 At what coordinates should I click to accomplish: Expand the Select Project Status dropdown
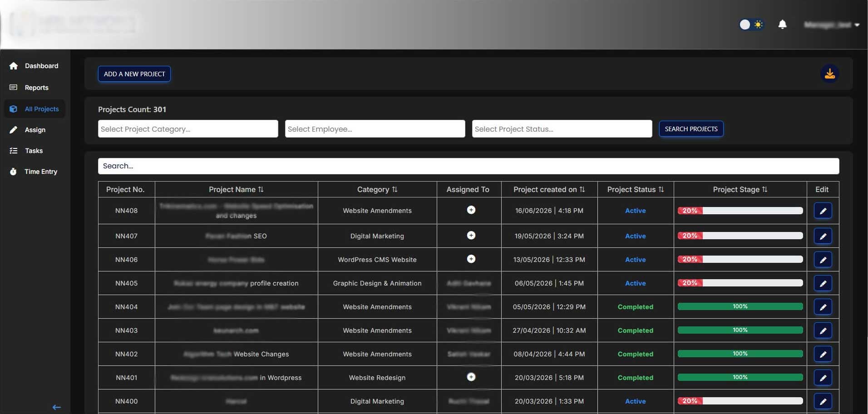[562, 129]
